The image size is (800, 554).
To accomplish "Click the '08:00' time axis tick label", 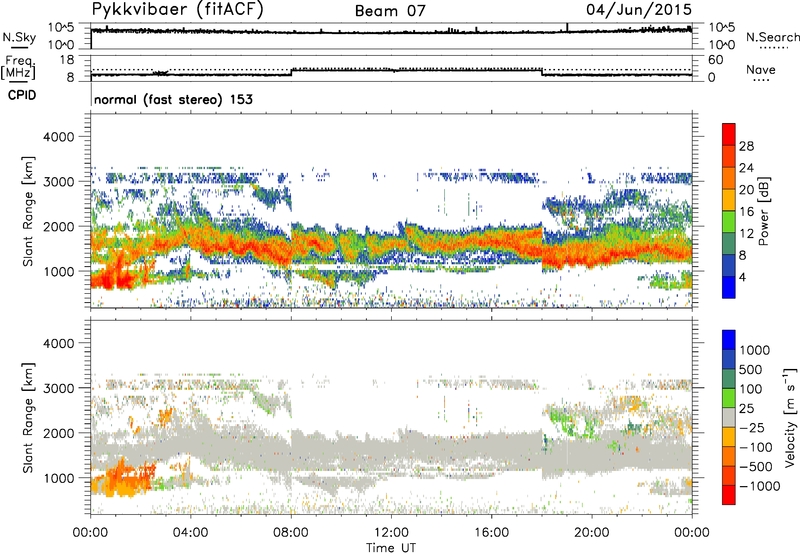I will tap(291, 533).
